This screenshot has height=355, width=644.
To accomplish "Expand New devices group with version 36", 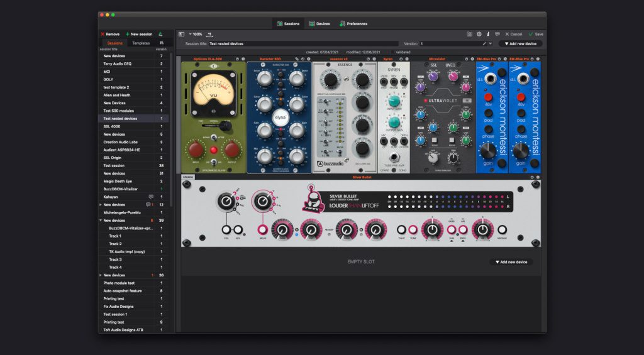I will 101,275.
